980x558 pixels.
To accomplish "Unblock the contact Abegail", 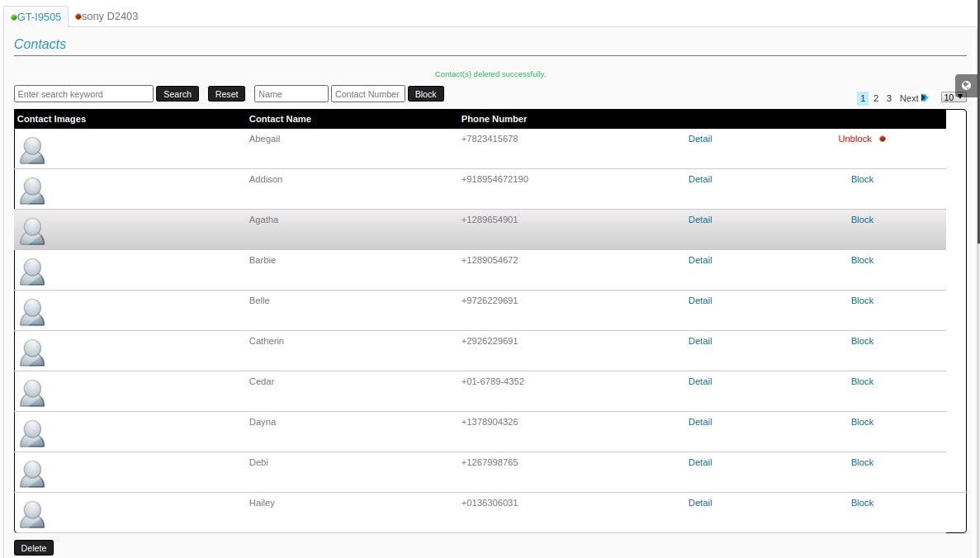I will (855, 139).
